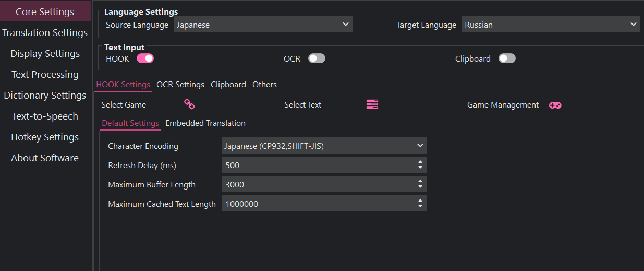Switch to the OCR Settings tab
The height and width of the screenshot is (271, 644).
tap(180, 85)
